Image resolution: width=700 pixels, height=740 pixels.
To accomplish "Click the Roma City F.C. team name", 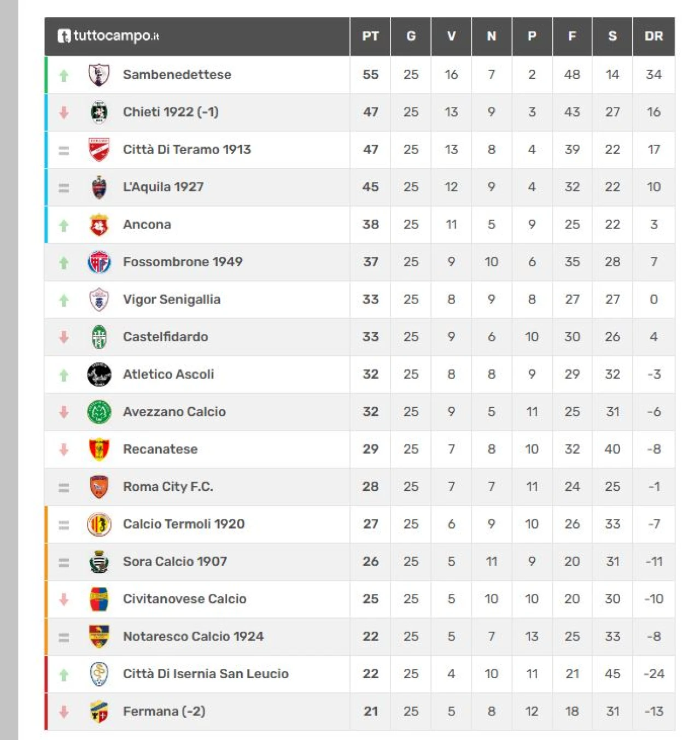I will 168,486.
